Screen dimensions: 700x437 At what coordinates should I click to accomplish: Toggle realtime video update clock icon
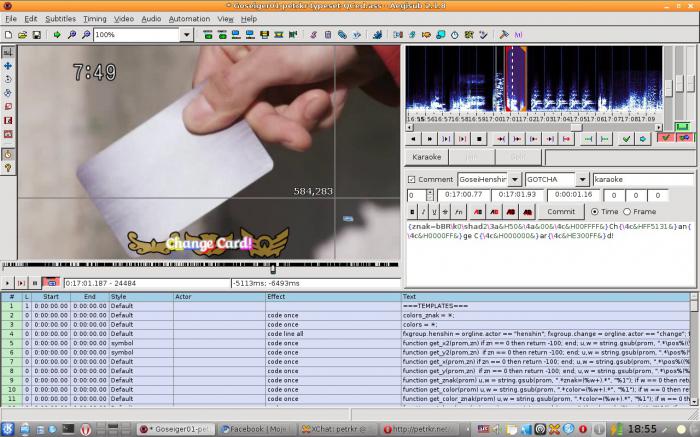click(8, 154)
